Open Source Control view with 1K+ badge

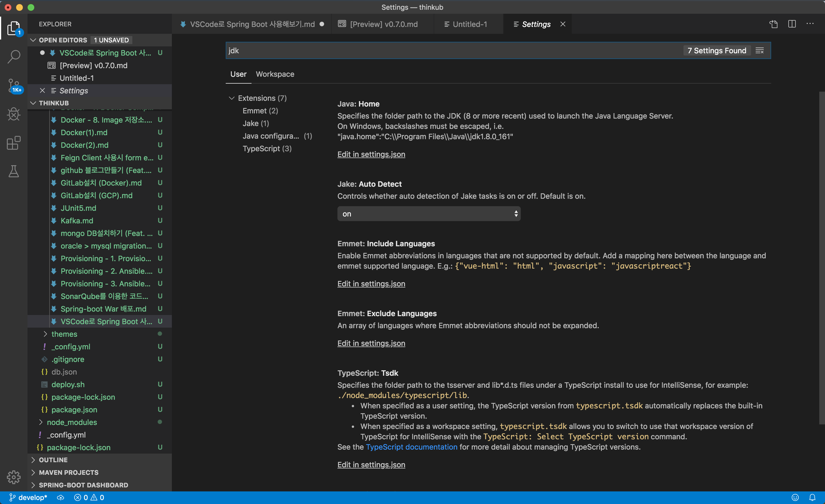[14, 86]
